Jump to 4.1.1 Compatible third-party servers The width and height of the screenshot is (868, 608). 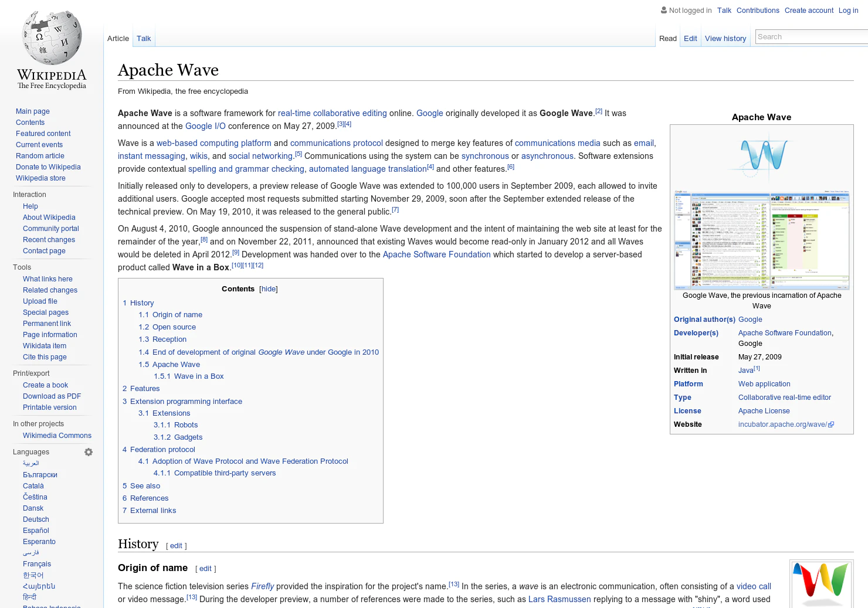(x=215, y=473)
